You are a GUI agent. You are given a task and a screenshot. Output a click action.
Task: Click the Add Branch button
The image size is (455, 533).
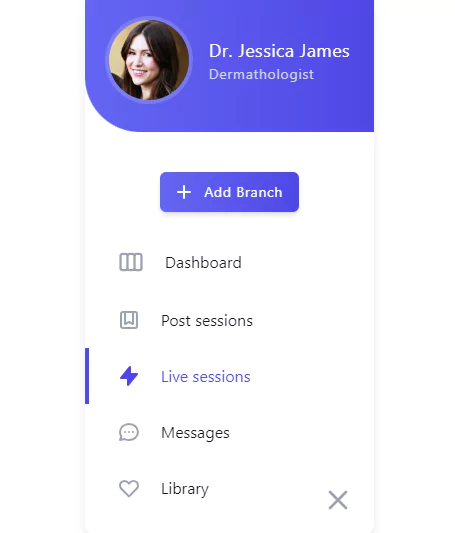229,192
